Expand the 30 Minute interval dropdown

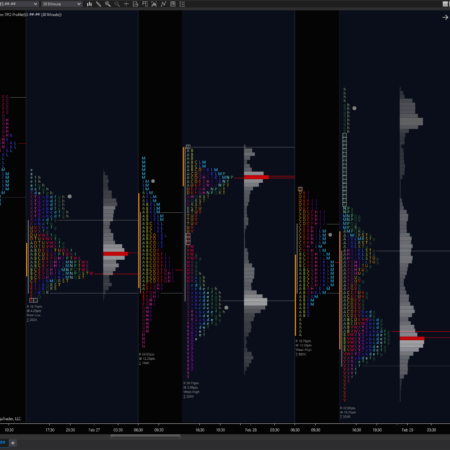62,4
